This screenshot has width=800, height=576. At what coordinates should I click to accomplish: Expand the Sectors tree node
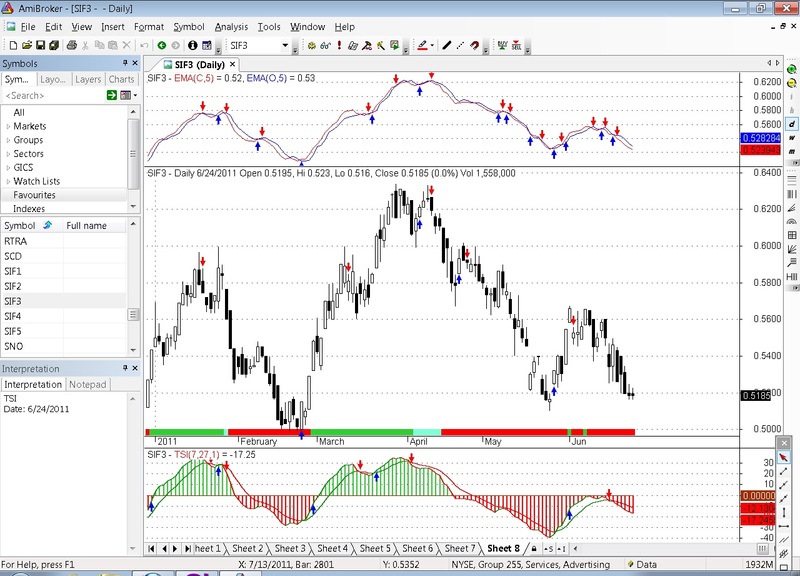tap(8, 154)
